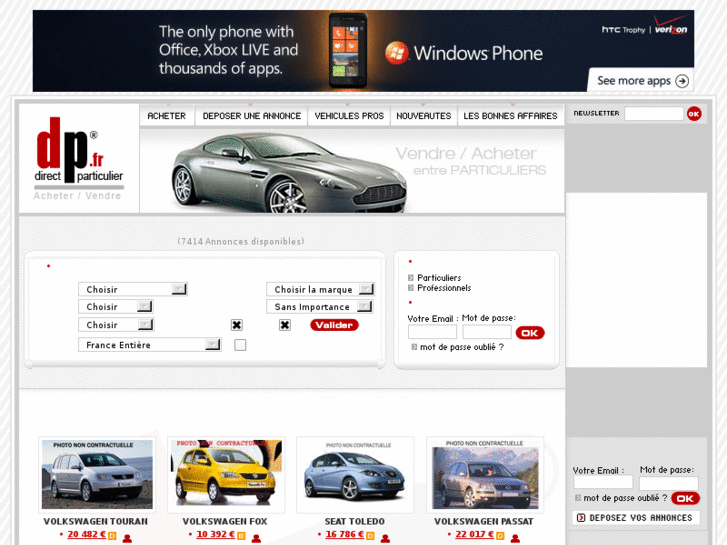Click the red person icon under Volkswagen Fox
This screenshot has width=727, height=545.
tap(256, 538)
